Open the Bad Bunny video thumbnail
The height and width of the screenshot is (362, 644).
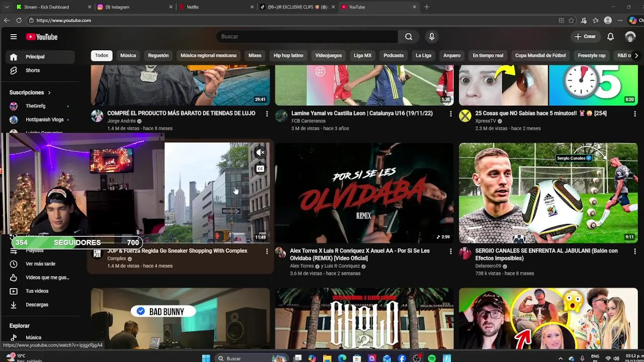pos(180,318)
